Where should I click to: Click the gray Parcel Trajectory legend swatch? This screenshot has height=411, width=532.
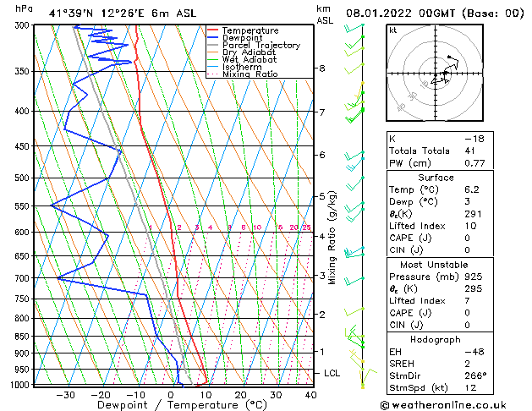213,45
